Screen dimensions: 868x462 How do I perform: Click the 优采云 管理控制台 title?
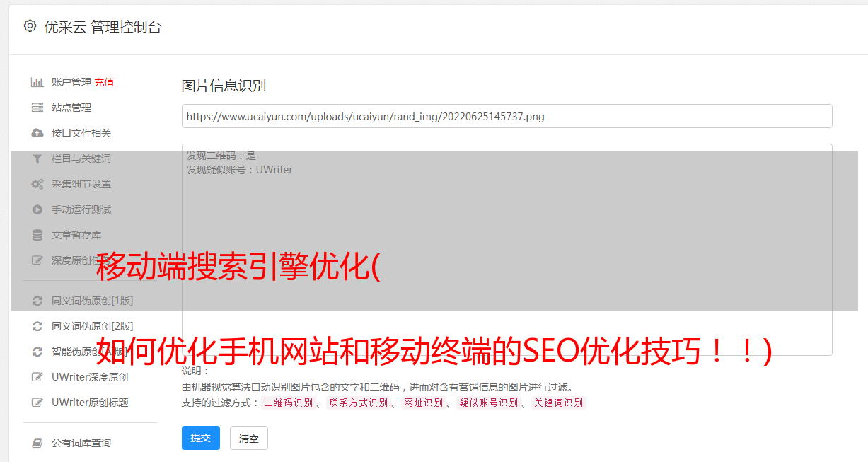103,27
